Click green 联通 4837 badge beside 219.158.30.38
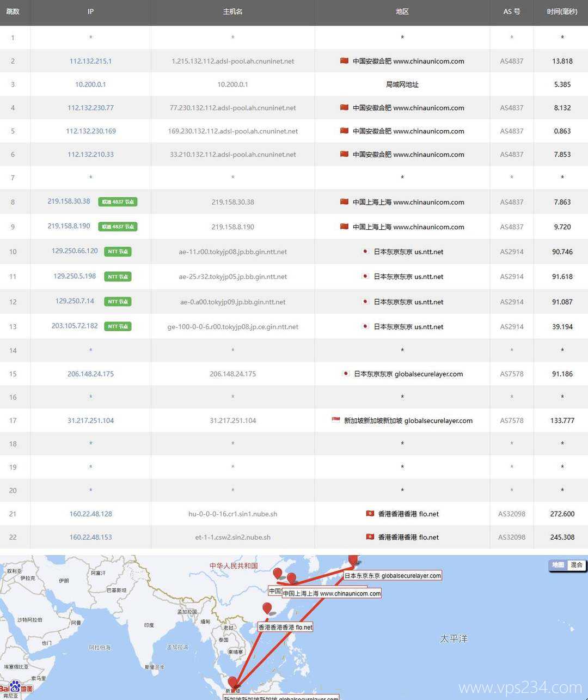 coord(118,202)
